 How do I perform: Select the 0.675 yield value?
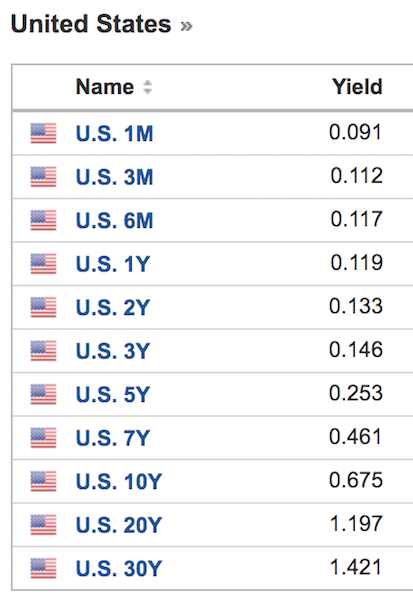[356, 480]
